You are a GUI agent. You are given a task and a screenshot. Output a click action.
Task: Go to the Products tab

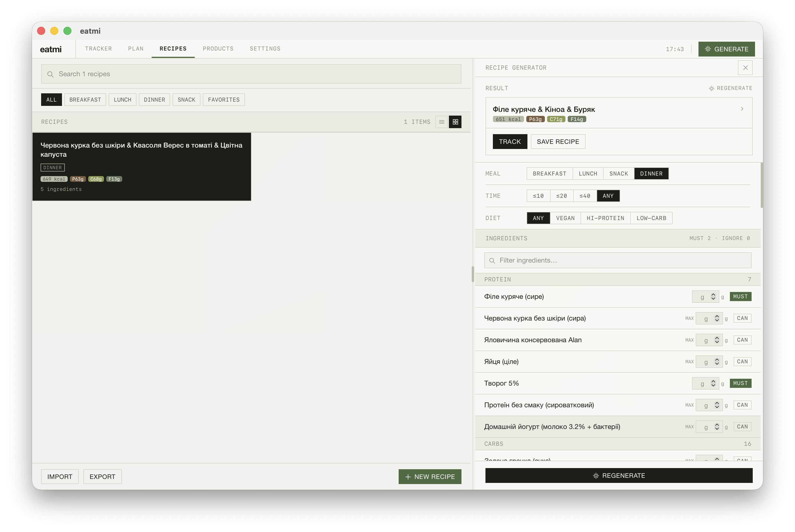click(x=218, y=49)
